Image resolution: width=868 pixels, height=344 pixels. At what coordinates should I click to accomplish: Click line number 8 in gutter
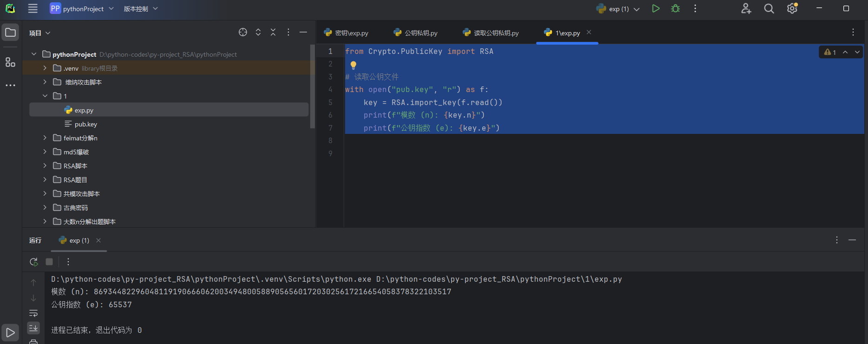[330, 140]
